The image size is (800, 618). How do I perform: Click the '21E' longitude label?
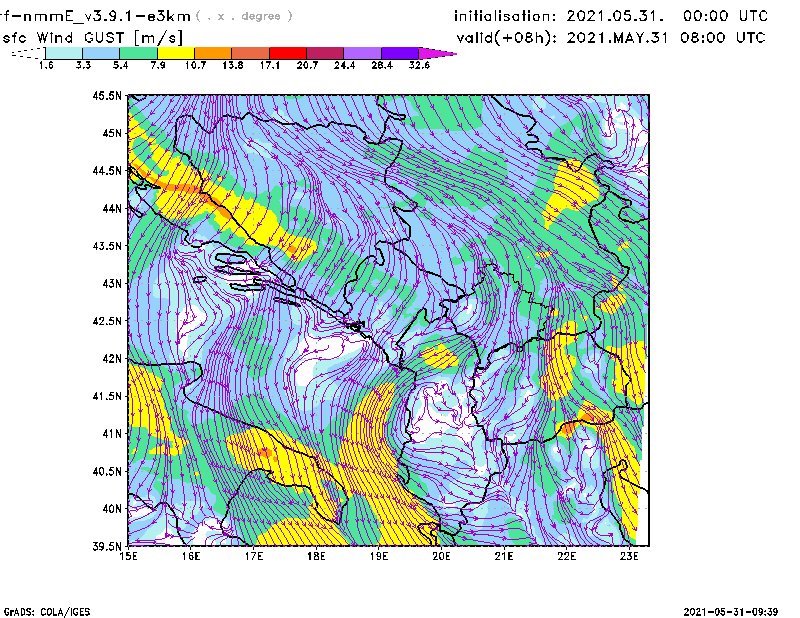pyautogui.click(x=504, y=556)
